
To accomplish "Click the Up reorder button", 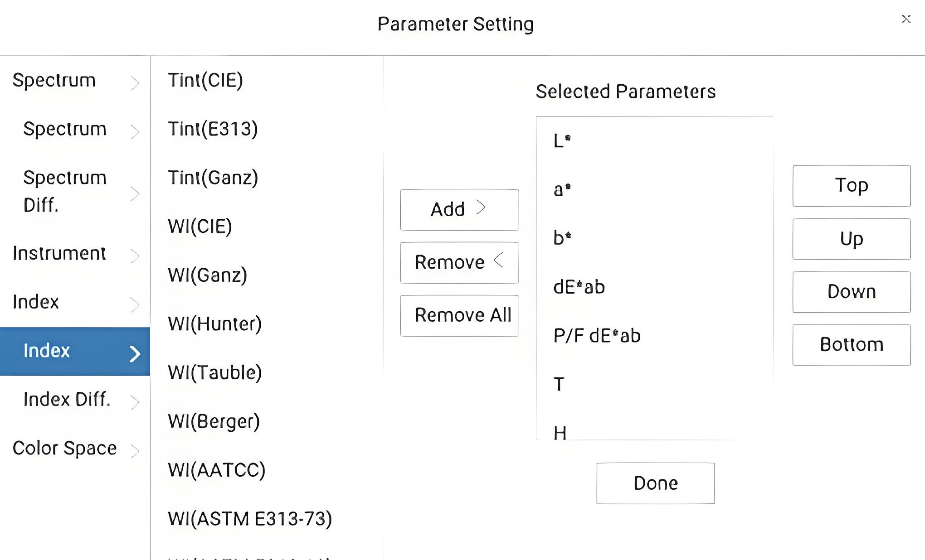I will point(851,239).
